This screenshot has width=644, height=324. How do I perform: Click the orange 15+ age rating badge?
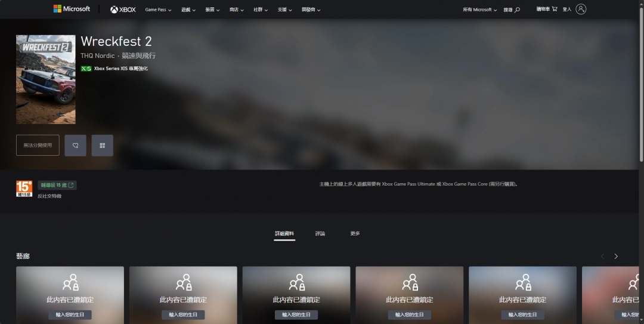24,189
